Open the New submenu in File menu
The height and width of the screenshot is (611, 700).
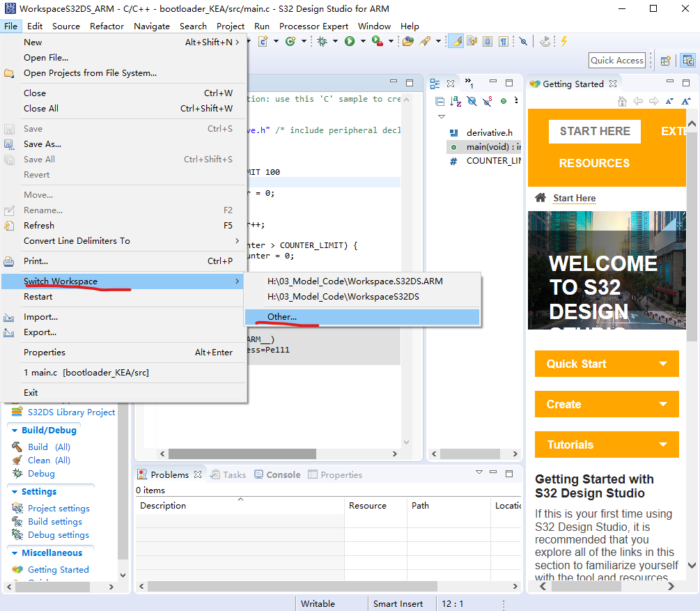(124, 42)
